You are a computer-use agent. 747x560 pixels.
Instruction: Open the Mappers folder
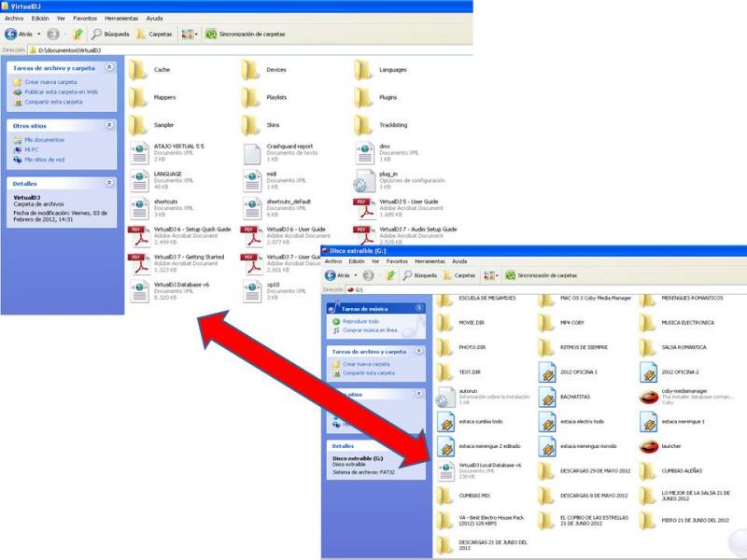pos(152,98)
